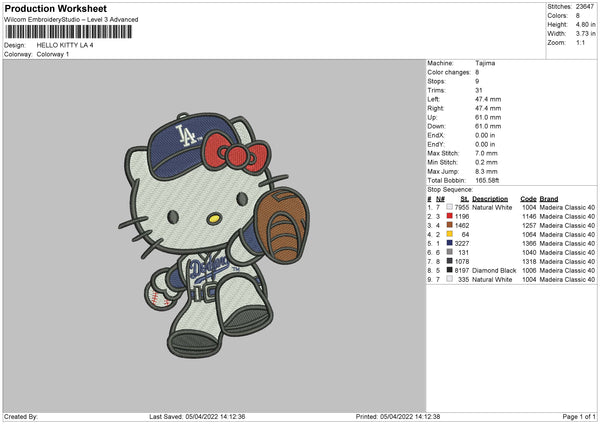The width and height of the screenshot is (600, 424).
Task: Click the 'Down:' measurement label
Action: click(437, 126)
